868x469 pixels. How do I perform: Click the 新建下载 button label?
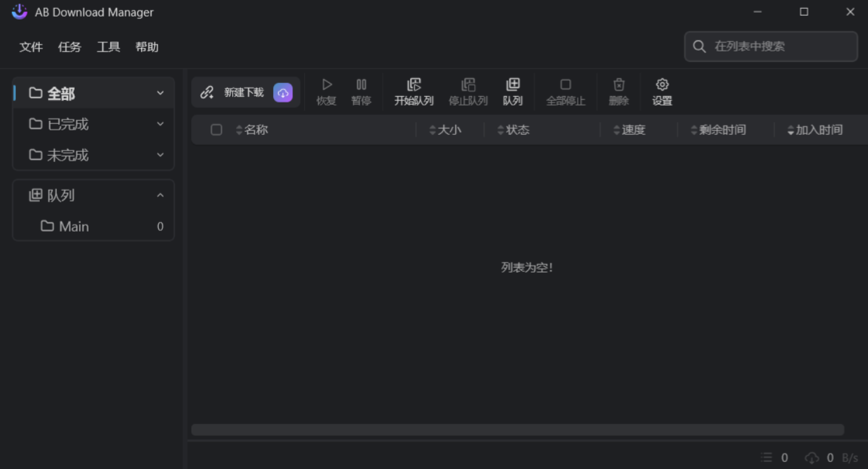click(x=244, y=92)
